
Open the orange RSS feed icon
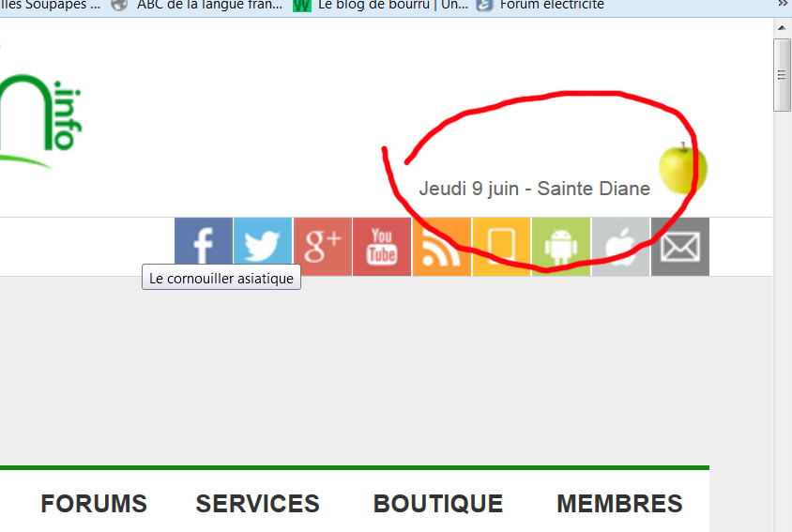[441, 247]
